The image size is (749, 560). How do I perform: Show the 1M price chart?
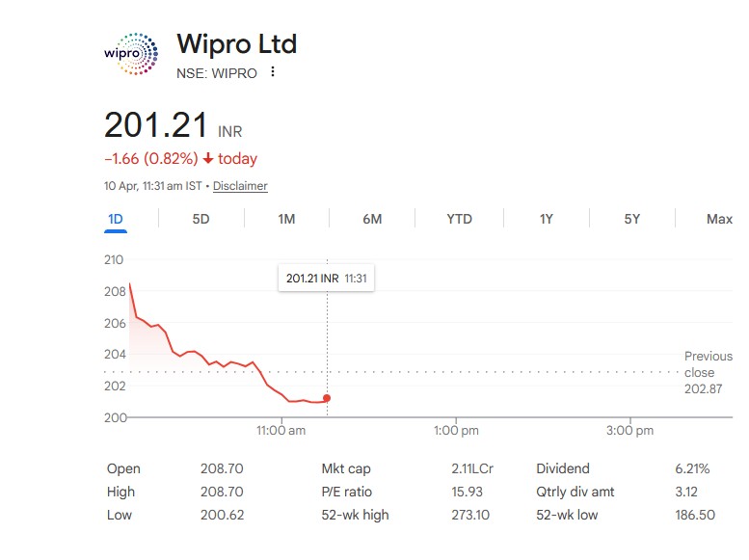[x=286, y=220]
